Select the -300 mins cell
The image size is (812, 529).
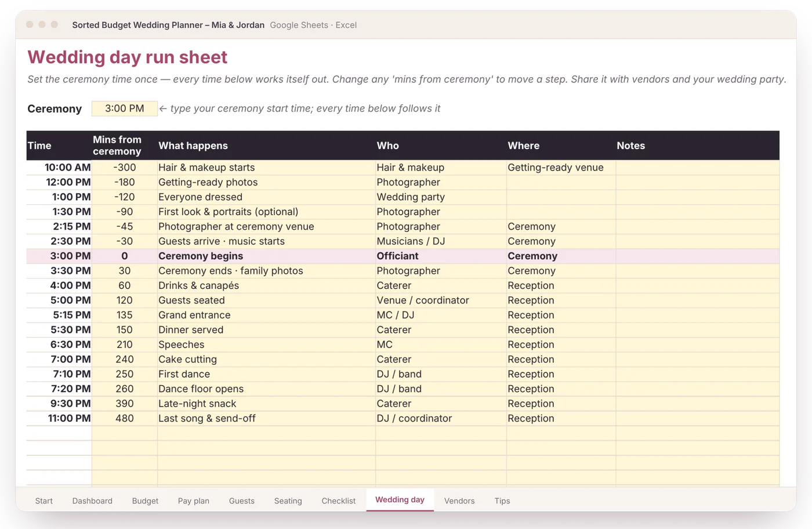click(125, 168)
